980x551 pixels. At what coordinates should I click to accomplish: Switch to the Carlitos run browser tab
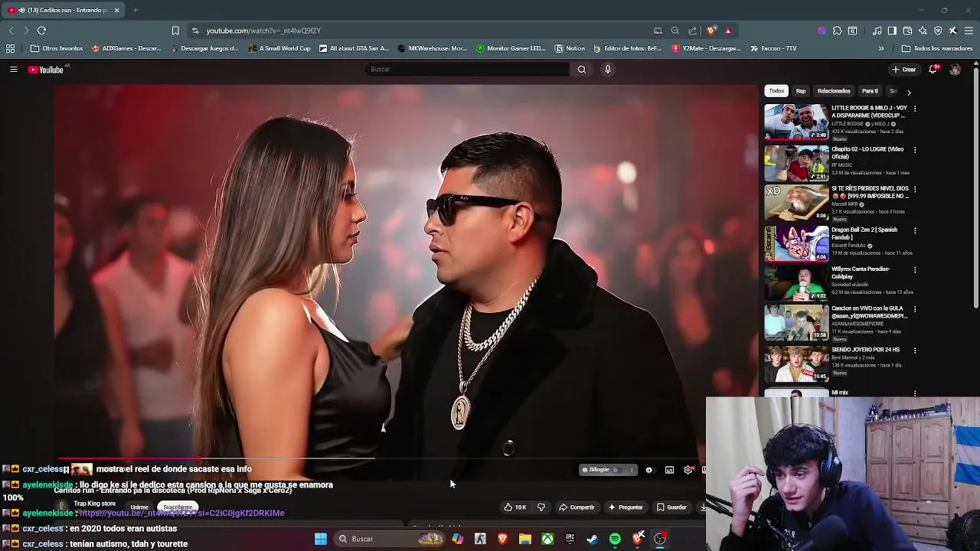click(64, 10)
